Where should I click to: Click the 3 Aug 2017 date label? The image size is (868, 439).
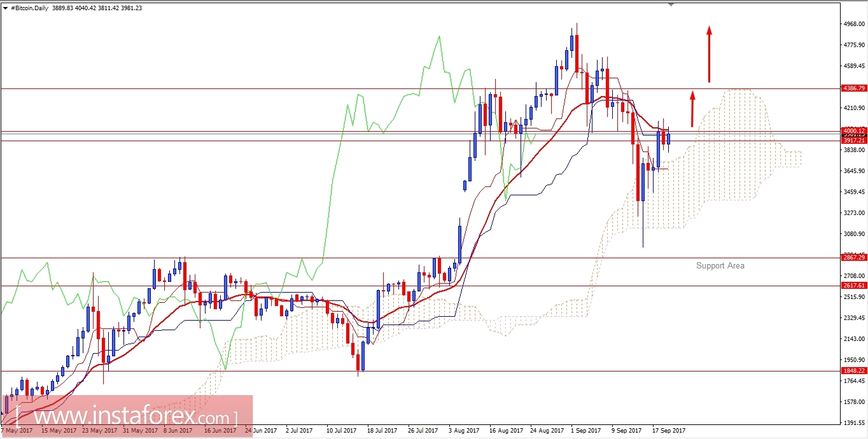(x=464, y=431)
